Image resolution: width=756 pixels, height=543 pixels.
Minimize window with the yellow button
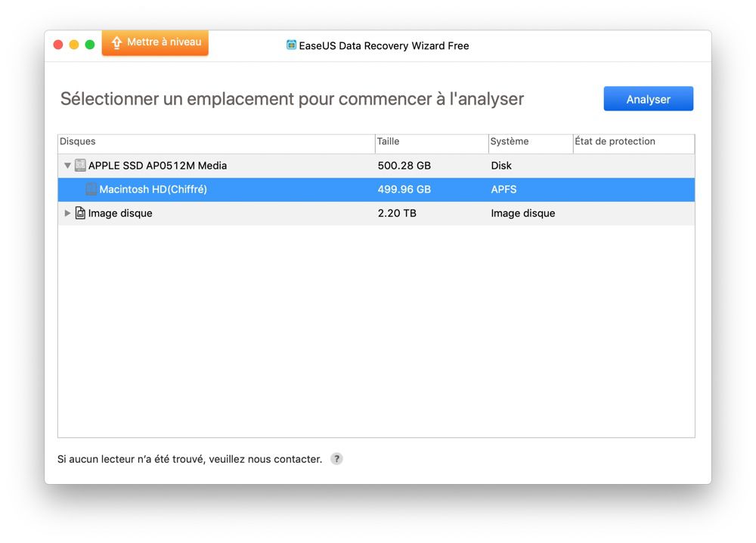(74, 45)
